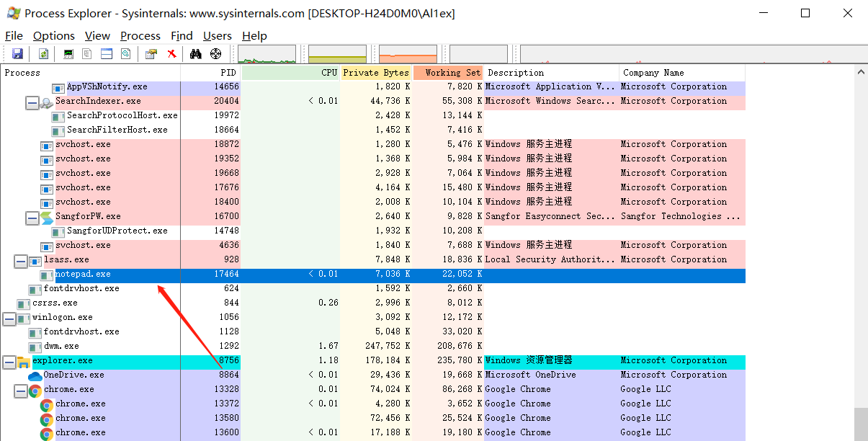Sort by the PID column header

point(210,73)
